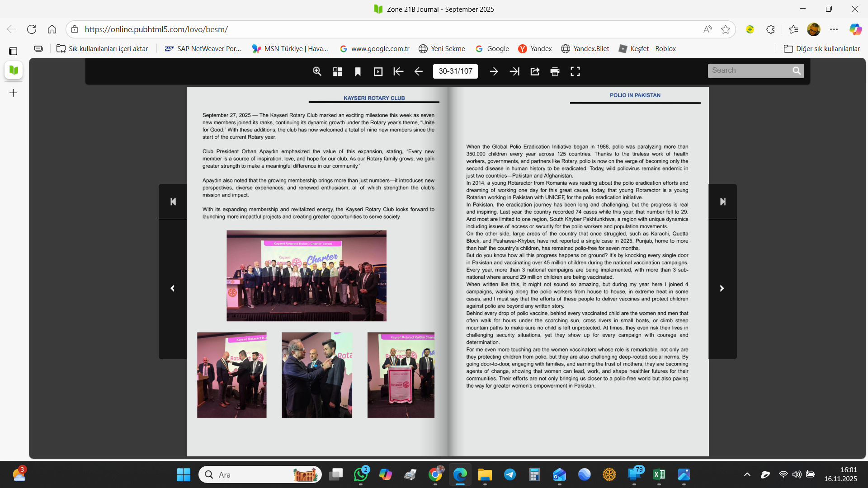
Task: Go to previous page arrow in toolbar
Action: click(419, 71)
